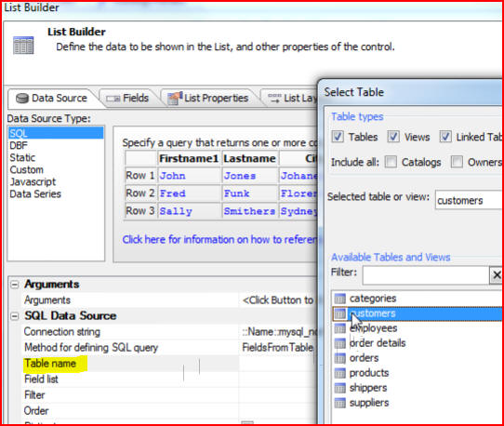Select Javascript data source type

pyautogui.click(x=56, y=181)
